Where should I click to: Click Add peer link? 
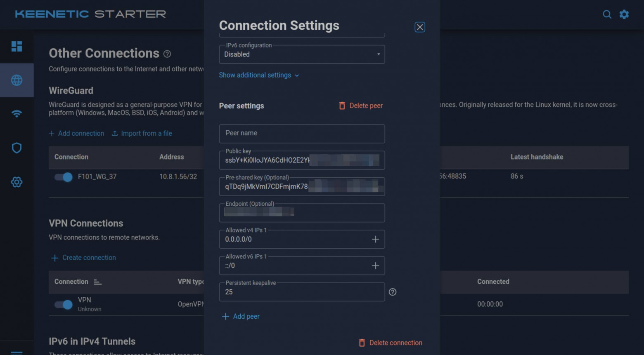pyautogui.click(x=241, y=316)
